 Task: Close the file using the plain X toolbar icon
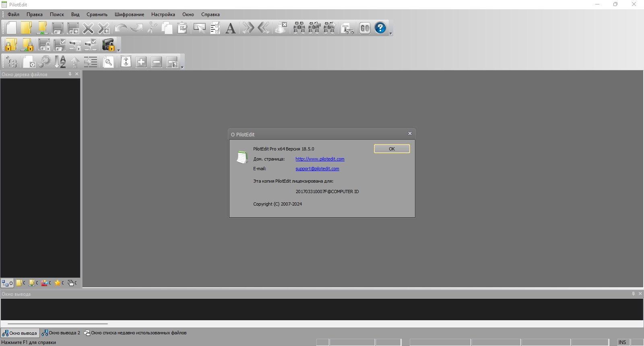point(88,28)
